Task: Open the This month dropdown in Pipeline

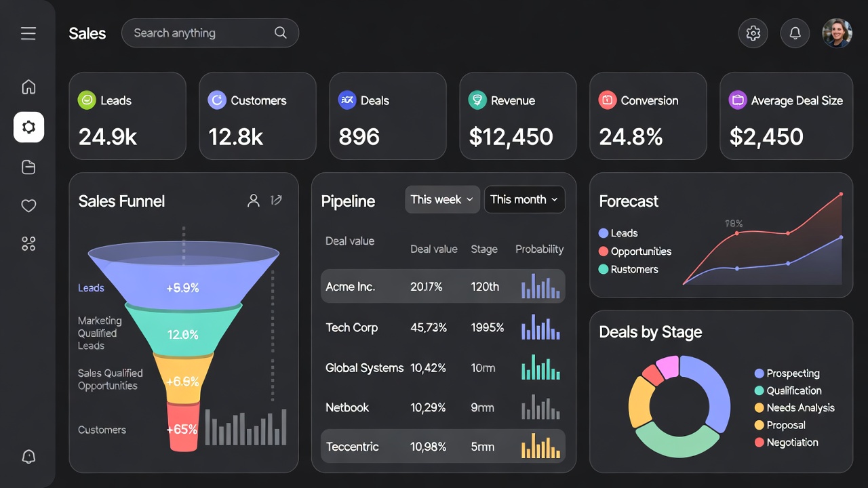Action: [x=524, y=199]
